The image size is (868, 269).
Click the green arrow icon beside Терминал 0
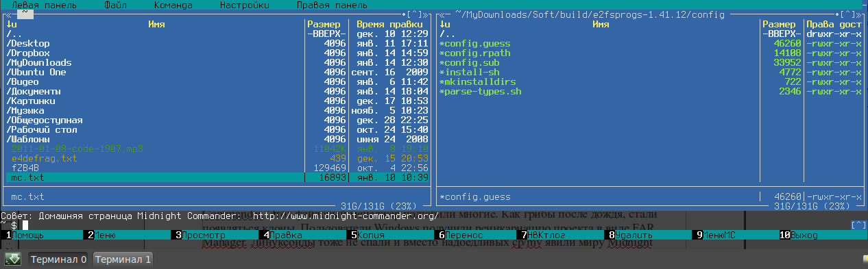13,259
